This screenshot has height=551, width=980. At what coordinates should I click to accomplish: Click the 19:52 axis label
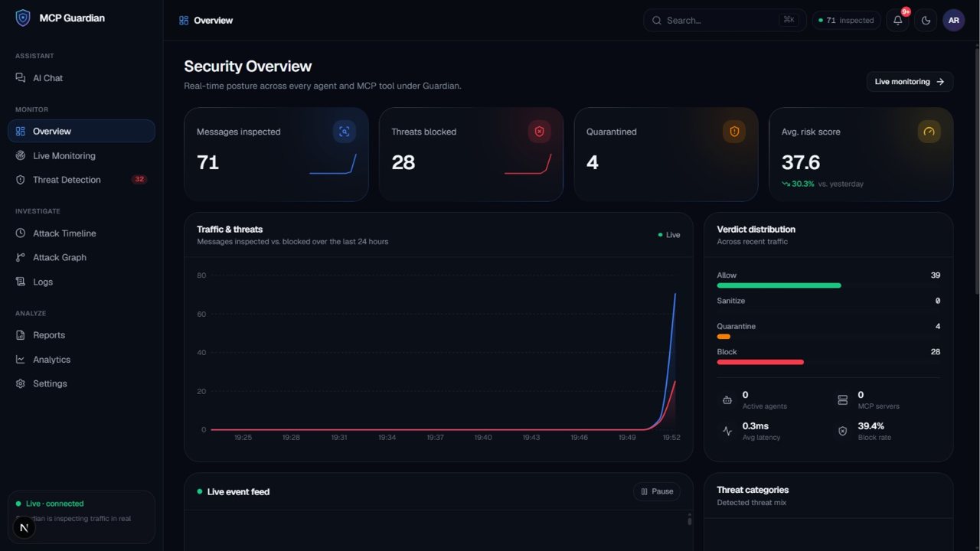coord(671,438)
